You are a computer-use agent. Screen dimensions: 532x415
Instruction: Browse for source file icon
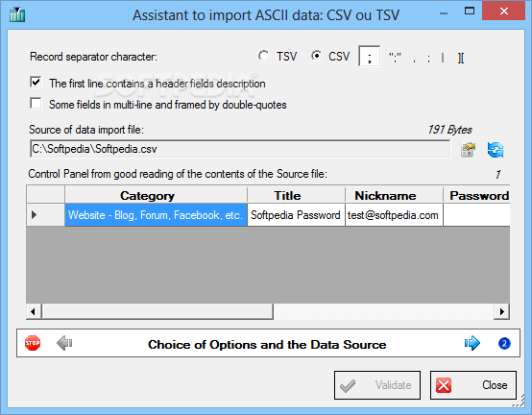pyautogui.click(x=468, y=150)
